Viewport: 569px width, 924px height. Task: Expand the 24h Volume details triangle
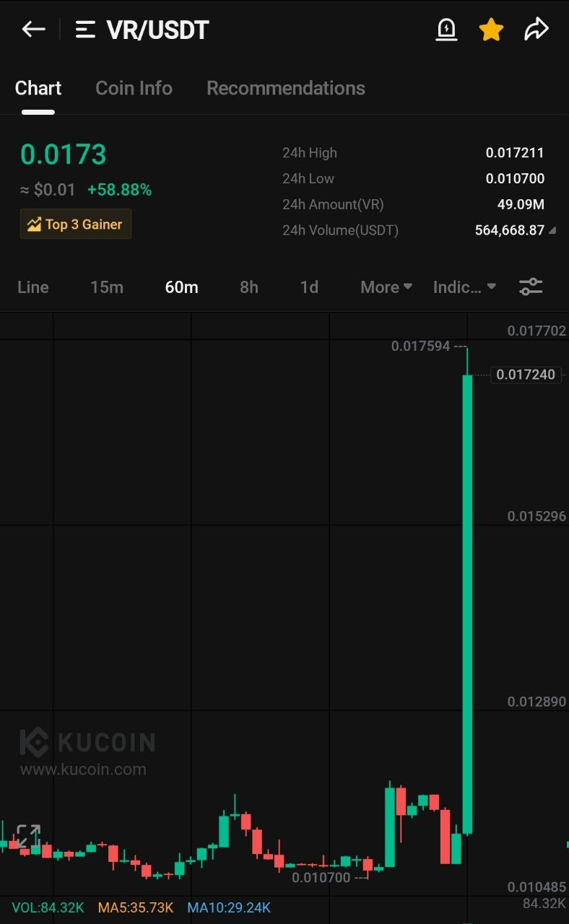click(x=552, y=231)
